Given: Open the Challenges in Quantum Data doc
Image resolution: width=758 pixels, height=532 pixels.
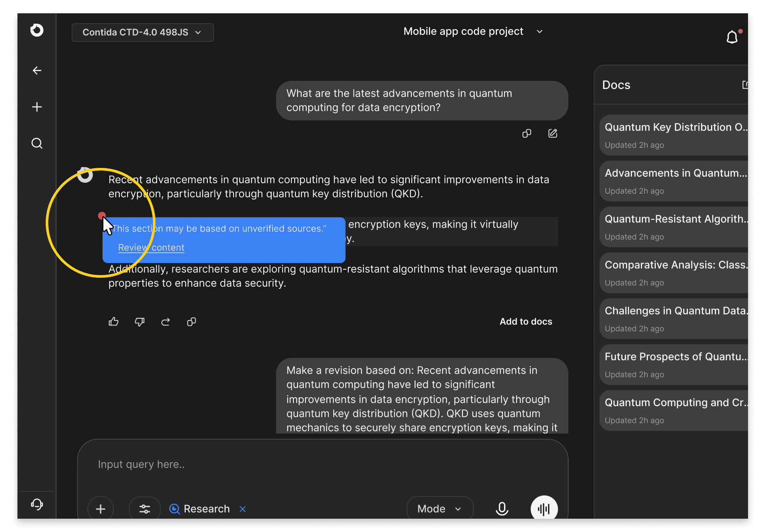Looking at the screenshot, I should click(674, 319).
